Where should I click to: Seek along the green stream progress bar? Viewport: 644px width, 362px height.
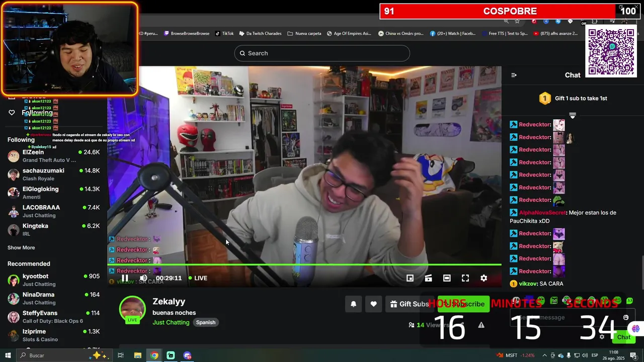[x=304, y=264]
